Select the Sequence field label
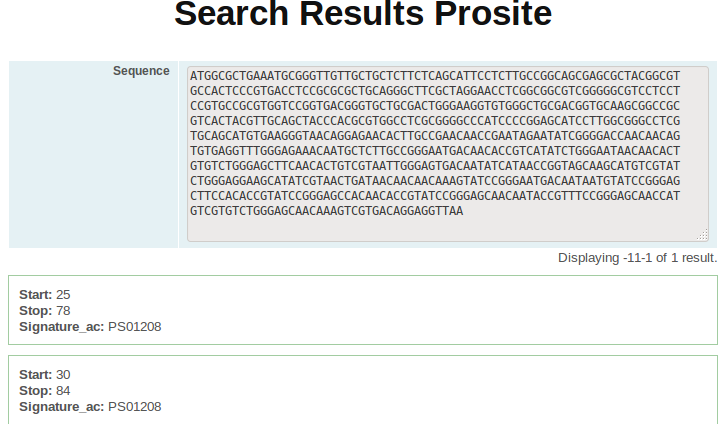This screenshot has width=725, height=424. [x=141, y=71]
